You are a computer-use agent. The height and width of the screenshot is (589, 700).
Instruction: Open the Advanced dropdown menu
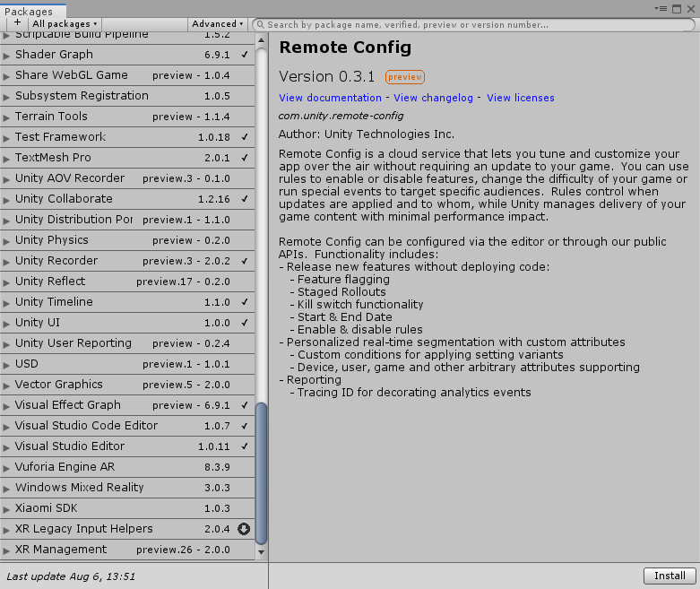[217, 23]
